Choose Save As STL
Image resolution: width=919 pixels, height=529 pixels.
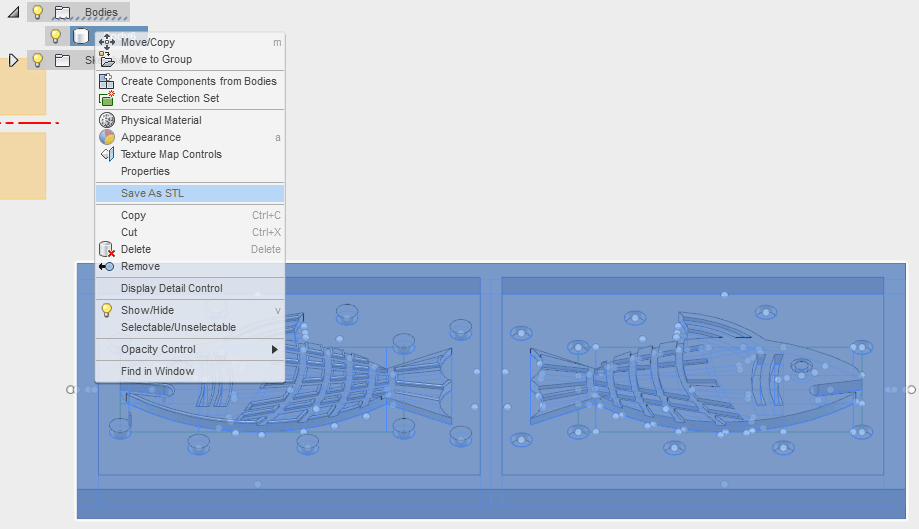[190, 193]
